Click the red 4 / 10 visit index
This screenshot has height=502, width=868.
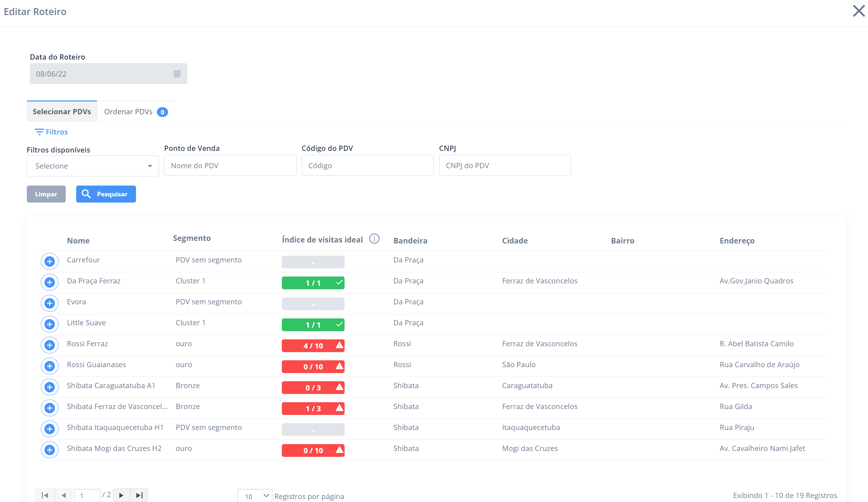313,346
